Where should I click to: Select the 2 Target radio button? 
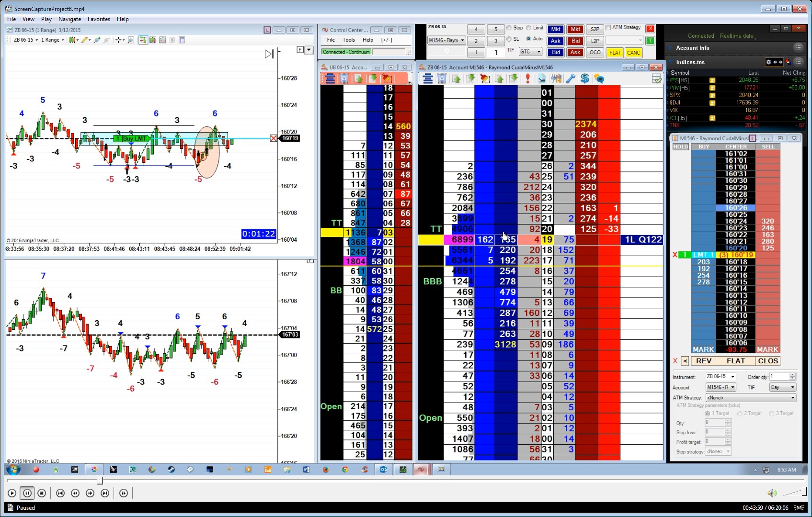(x=740, y=414)
